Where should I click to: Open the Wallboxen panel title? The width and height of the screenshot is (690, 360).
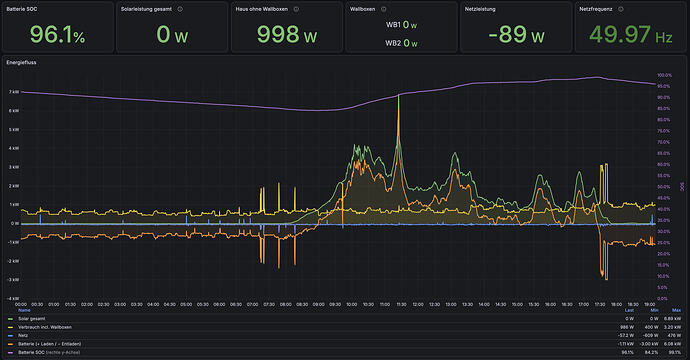tap(363, 9)
